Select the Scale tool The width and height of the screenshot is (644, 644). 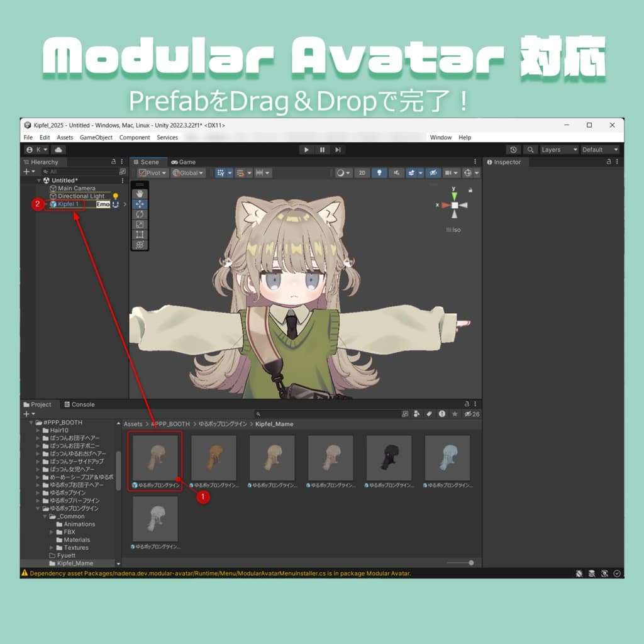[x=140, y=225]
